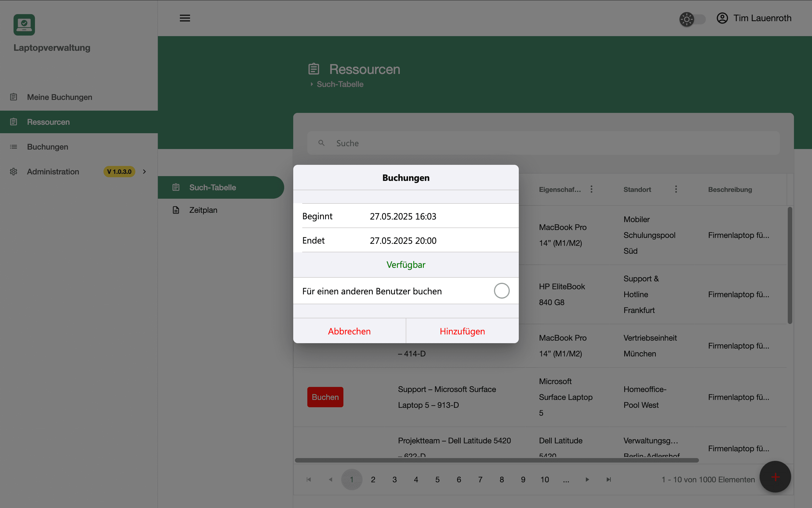Open Eigenschaften column options menu
The width and height of the screenshot is (812, 508).
591,189
